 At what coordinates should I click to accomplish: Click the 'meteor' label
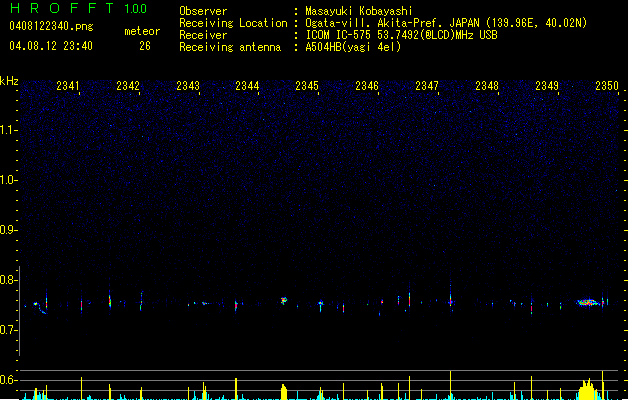tap(142, 31)
